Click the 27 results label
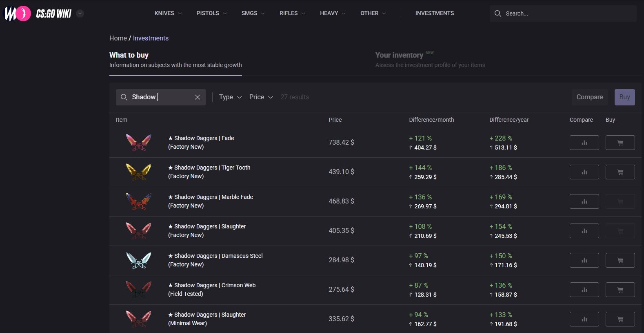Image resolution: width=644 pixels, height=333 pixels. [x=295, y=97]
